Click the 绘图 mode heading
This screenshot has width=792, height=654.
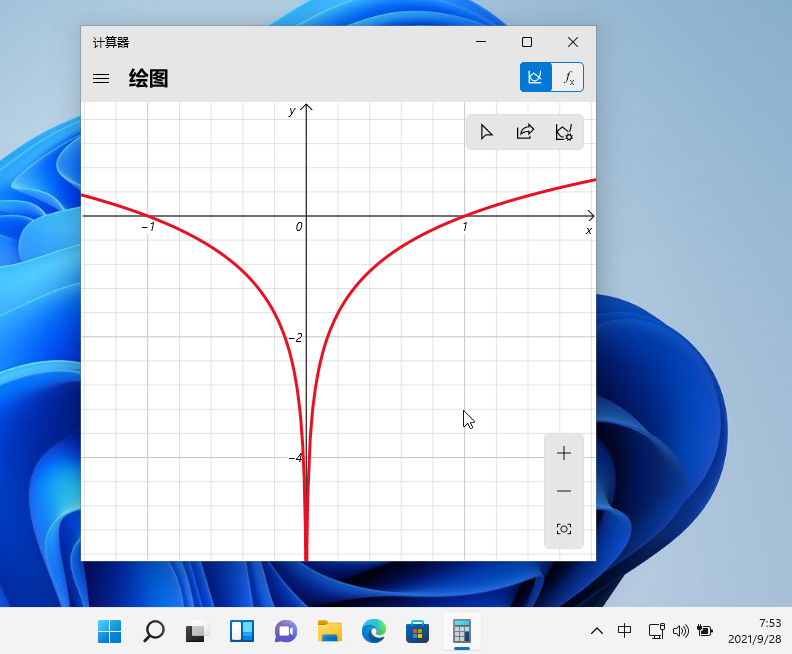point(148,78)
